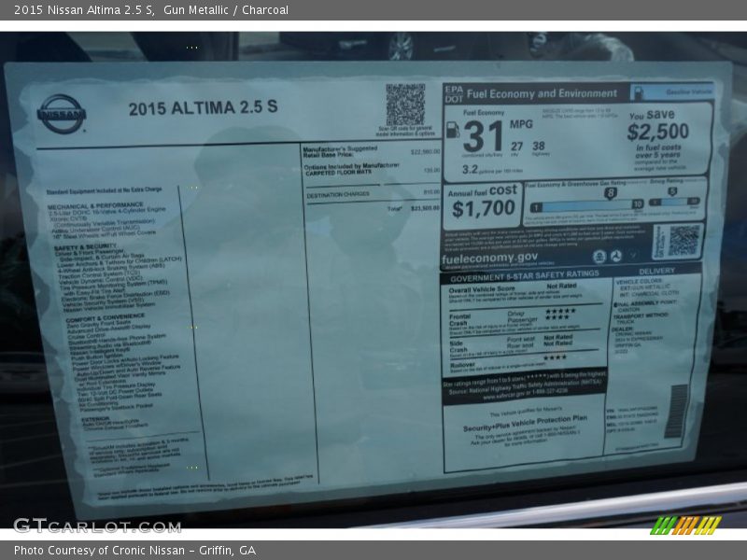747x560 pixels.
Task: Click the 'DELIVERY' section header
Action: (656, 271)
